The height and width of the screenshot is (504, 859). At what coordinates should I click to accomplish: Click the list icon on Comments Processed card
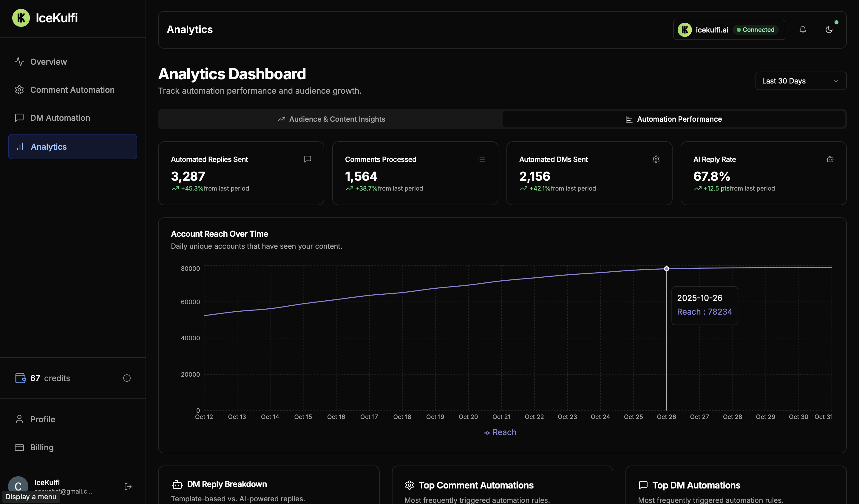482,159
